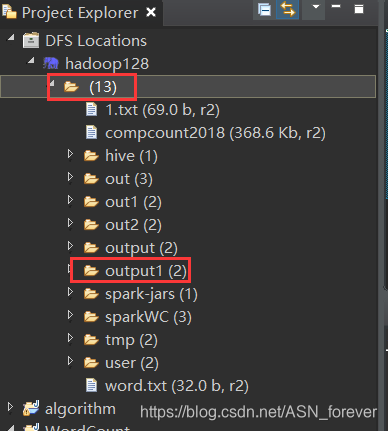The image size is (388, 431).
Task: Select sparkWC (3) entry
Action: 148,317
